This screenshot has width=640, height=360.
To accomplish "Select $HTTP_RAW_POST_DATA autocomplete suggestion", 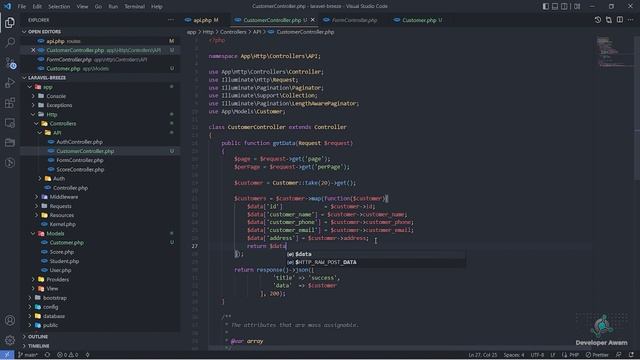I will pyautogui.click(x=376, y=262).
